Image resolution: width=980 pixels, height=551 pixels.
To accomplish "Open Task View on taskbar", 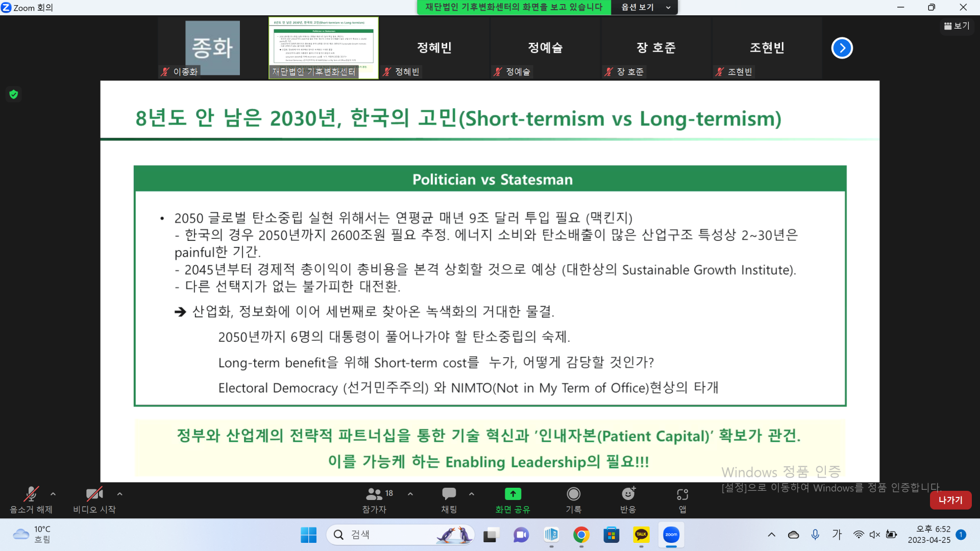I will (491, 535).
